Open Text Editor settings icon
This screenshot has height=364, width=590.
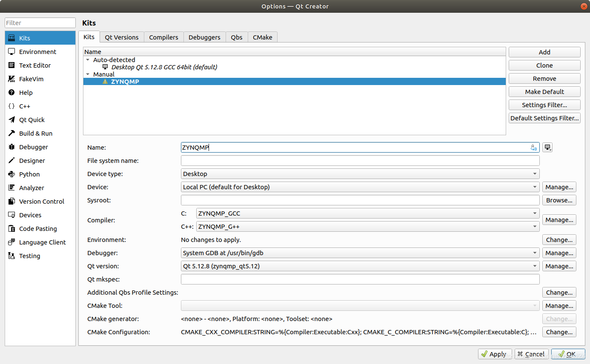pos(12,65)
